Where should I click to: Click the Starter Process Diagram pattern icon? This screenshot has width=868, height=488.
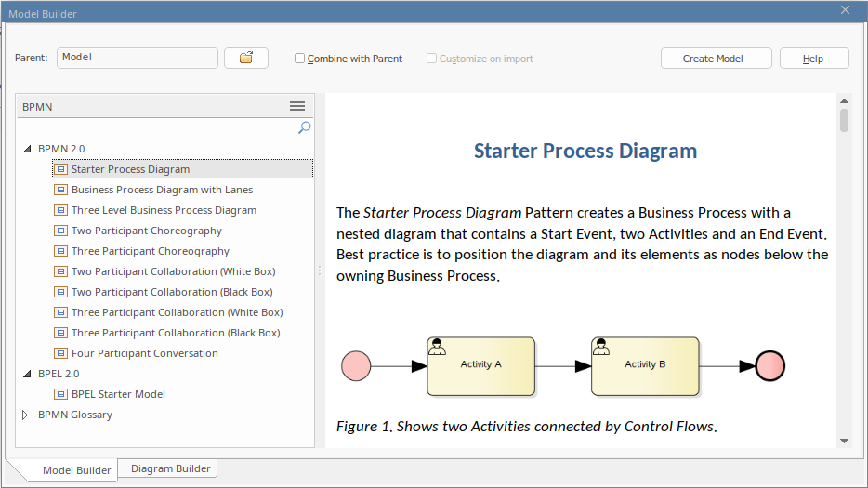point(61,169)
